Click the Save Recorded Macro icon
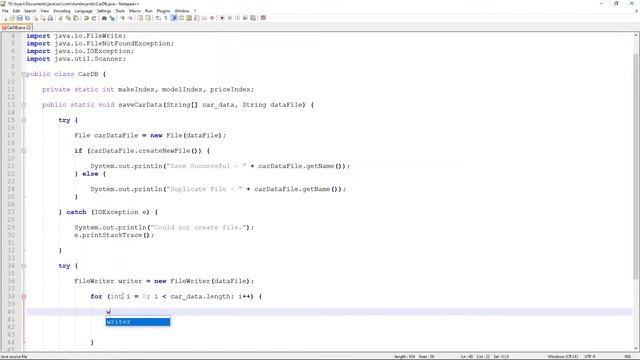The width and height of the screenshot is (640, 360). click(253, 18)
